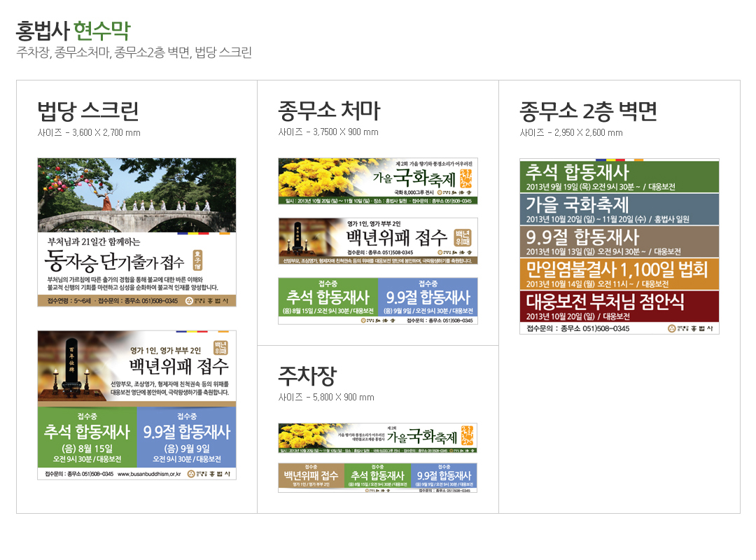
Task: Click the date range ending 11월 20일 (수)
Action: (587, 219)
